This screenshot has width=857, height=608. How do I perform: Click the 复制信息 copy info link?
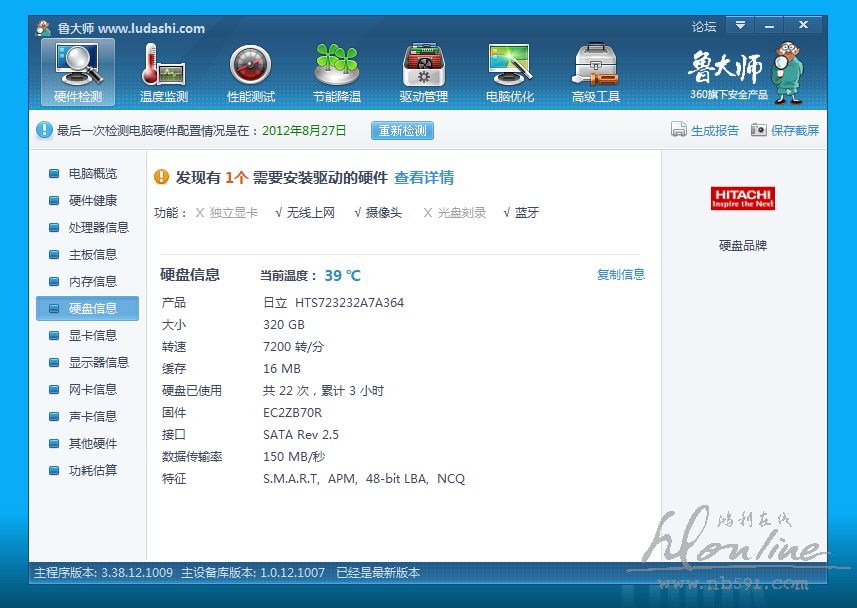point(620,275)
